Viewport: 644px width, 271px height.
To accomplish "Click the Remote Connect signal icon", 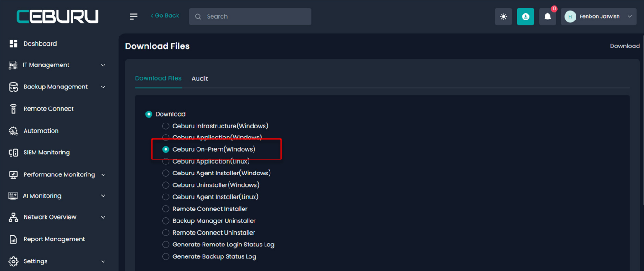I will 13,109.
